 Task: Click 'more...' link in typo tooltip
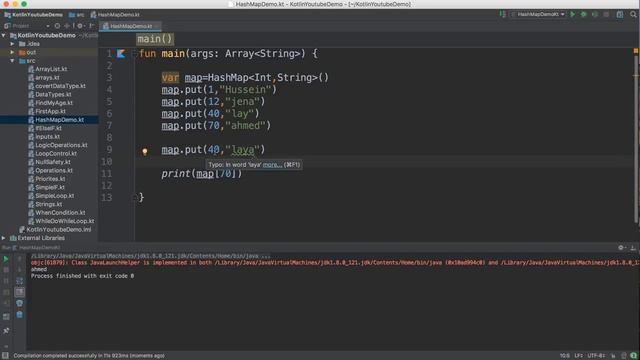tap(272, 165)
